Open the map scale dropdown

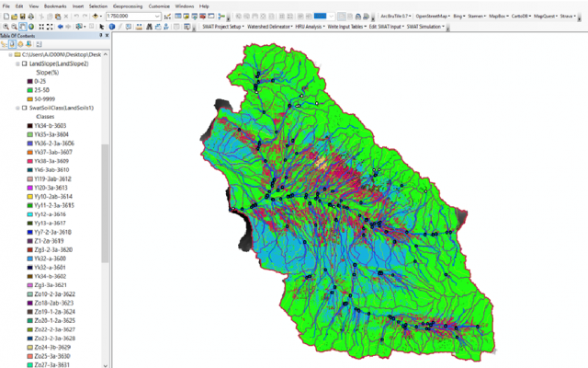pos(157,17)
